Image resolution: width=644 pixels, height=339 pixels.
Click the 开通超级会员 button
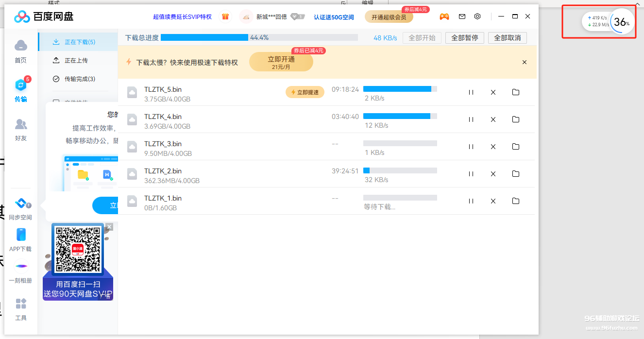tap(389, 17)
